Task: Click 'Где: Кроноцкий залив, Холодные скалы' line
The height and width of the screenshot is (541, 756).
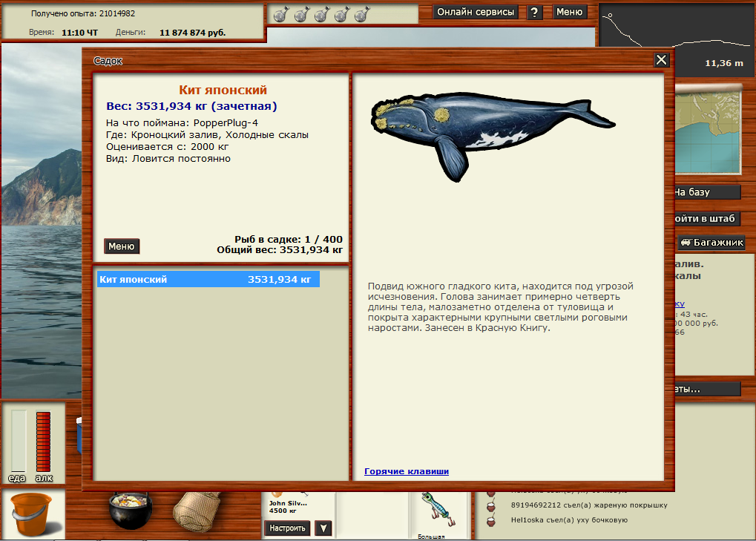Action: click(x=207, y=135)
